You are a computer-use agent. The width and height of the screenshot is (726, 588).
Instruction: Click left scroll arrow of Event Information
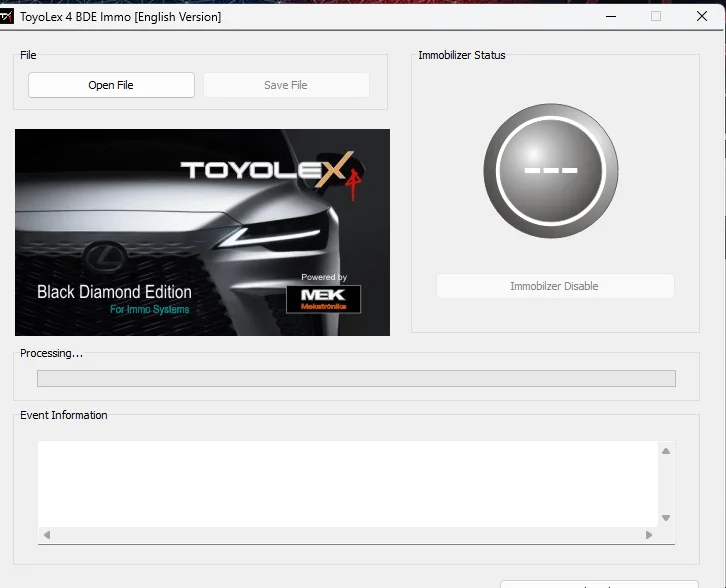coord(46,535)
